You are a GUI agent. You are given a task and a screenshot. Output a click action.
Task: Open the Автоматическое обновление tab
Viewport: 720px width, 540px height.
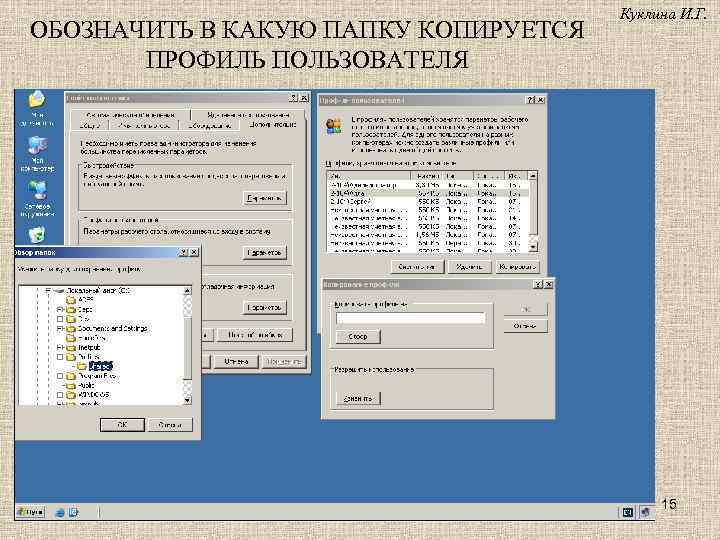tap(130, 115)
